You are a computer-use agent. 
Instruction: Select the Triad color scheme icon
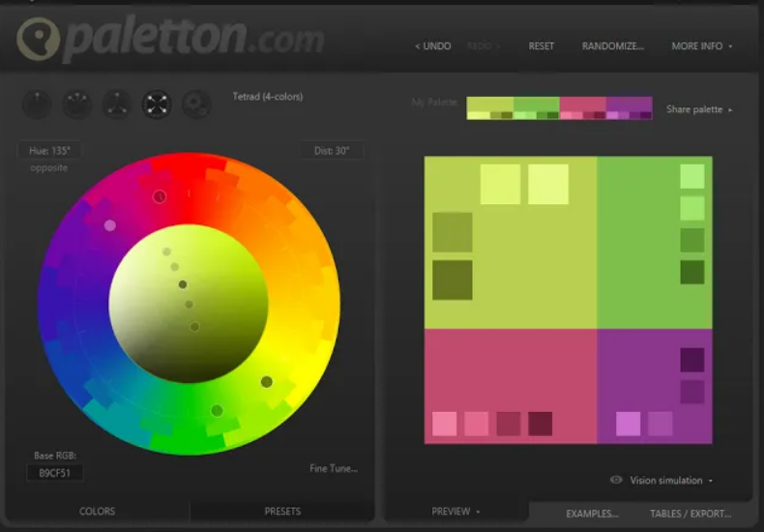[117, 104]
